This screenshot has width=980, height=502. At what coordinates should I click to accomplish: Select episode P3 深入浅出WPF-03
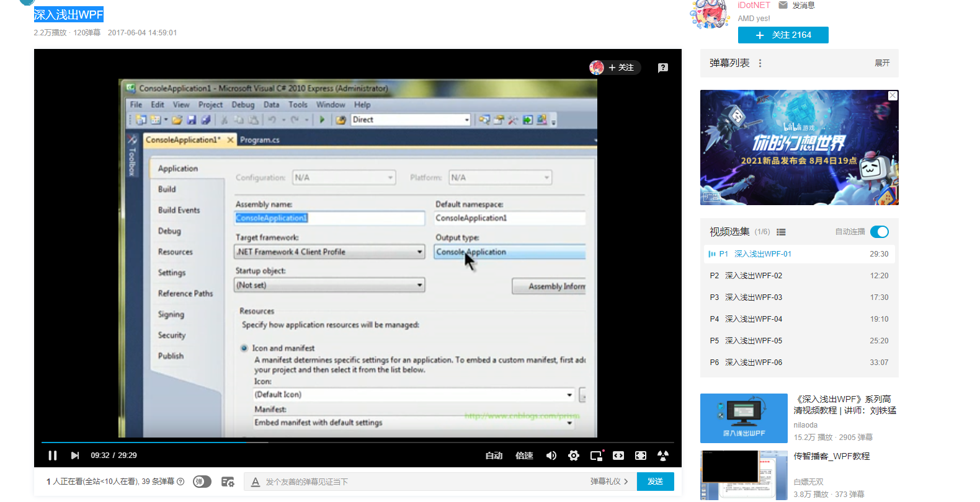[x=800, y=297]
